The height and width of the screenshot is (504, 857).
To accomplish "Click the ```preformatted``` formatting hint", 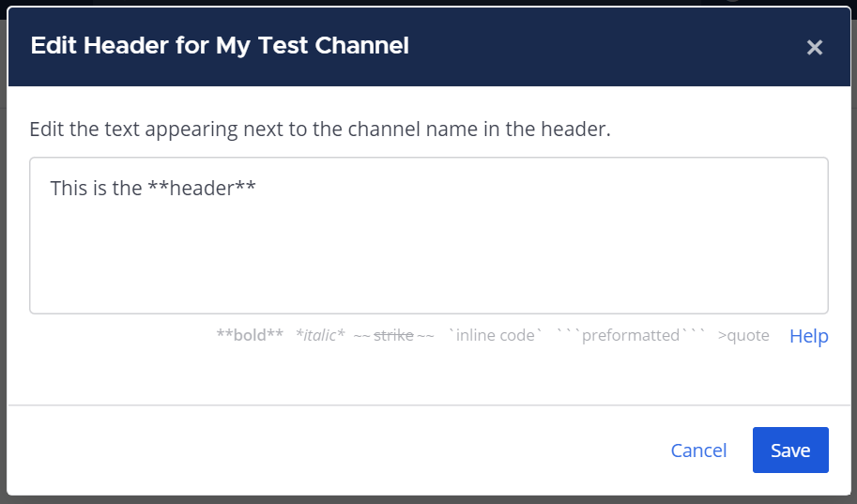I will [x=630, y=335].
